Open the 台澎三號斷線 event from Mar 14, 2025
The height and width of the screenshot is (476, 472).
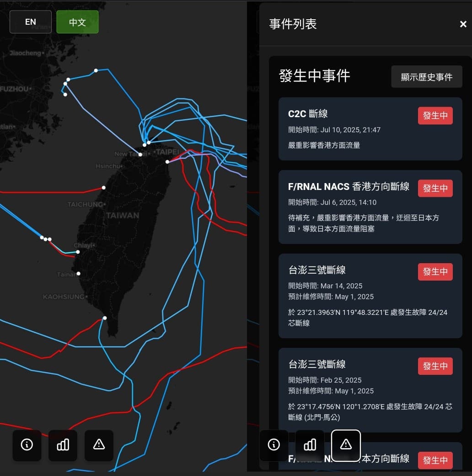[x=348, y=296]
